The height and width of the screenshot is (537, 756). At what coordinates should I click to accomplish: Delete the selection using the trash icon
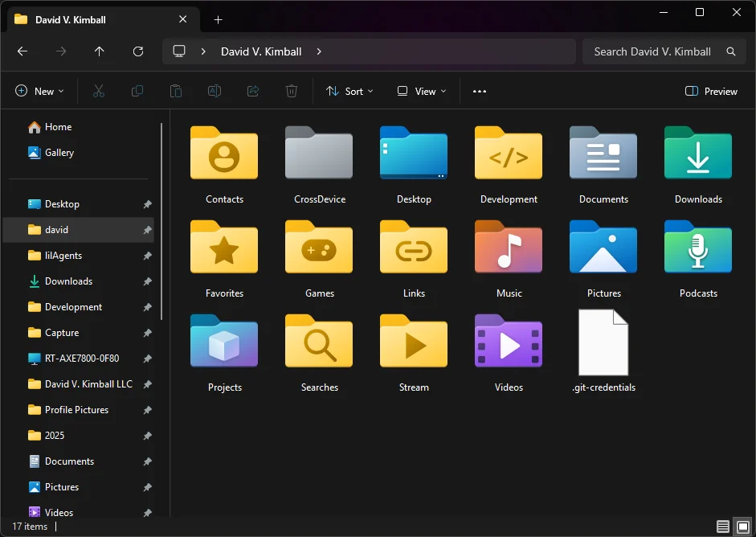[x=291, y=91]
